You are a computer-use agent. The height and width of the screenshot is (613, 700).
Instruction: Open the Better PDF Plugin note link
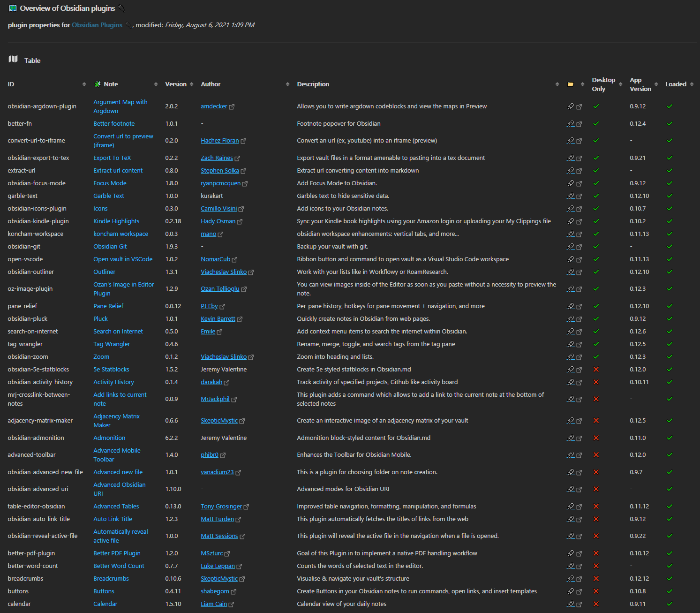pos(117,553)
